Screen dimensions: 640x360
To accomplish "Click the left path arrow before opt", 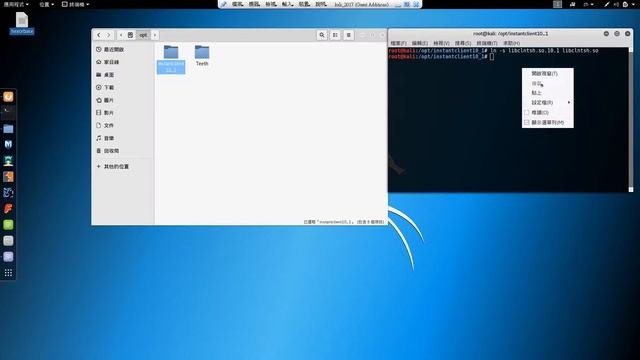I will 121,35.
